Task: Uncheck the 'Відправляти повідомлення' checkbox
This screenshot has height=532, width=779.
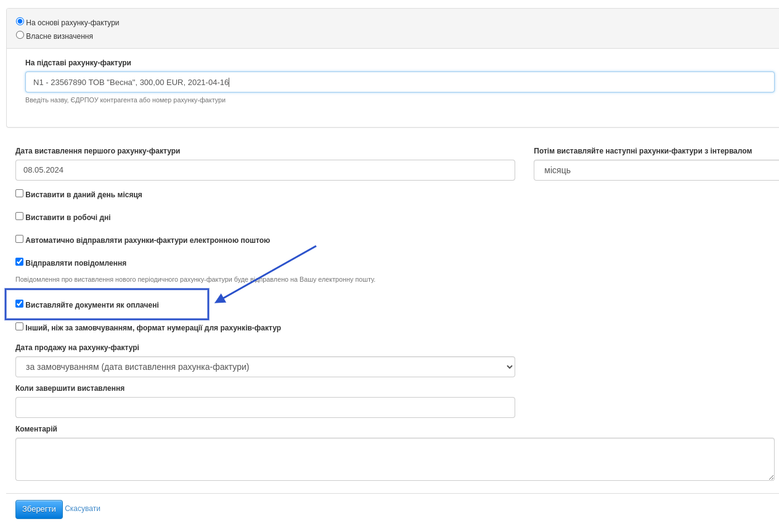Action: 20,262
